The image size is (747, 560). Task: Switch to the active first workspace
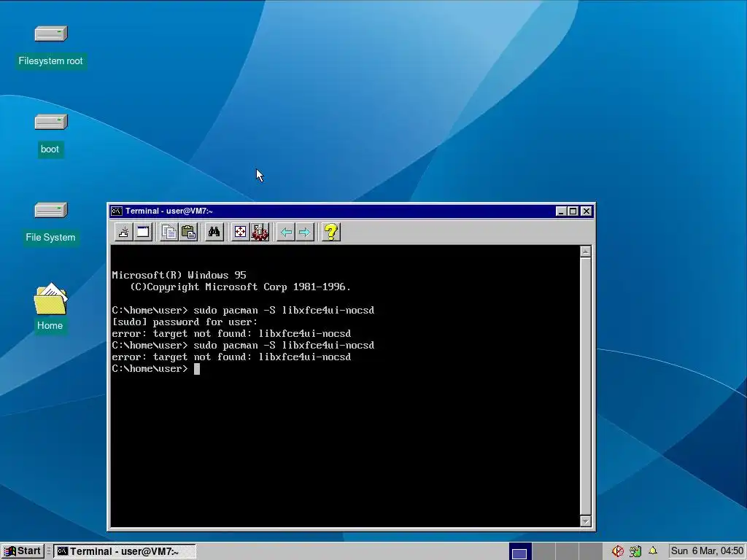pyautogui.click(x=519, y=551)
